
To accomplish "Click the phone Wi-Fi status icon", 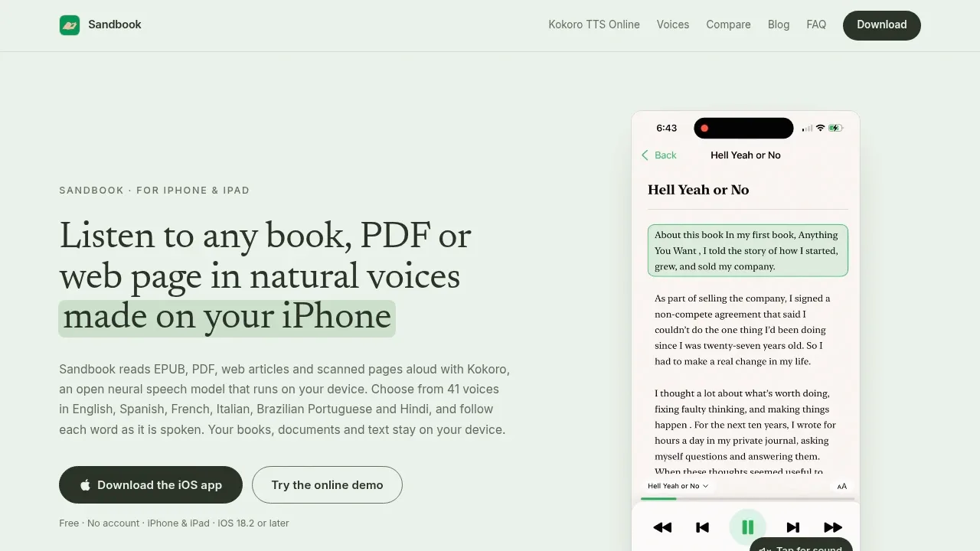I will (820, 128).
